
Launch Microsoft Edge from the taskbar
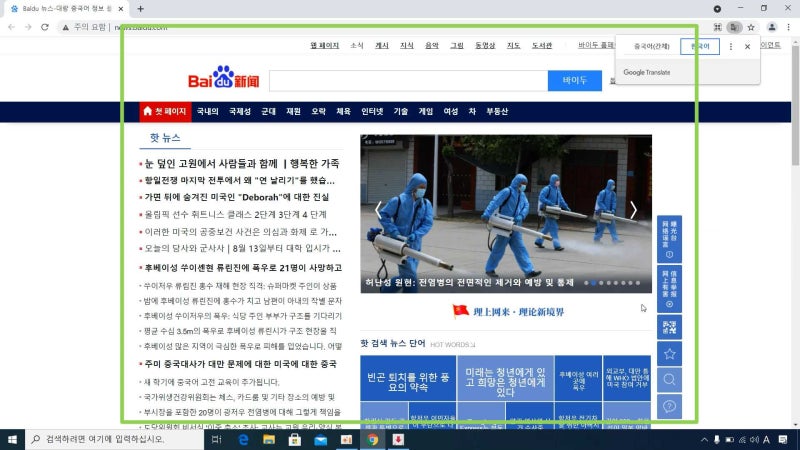pos(243,439)
